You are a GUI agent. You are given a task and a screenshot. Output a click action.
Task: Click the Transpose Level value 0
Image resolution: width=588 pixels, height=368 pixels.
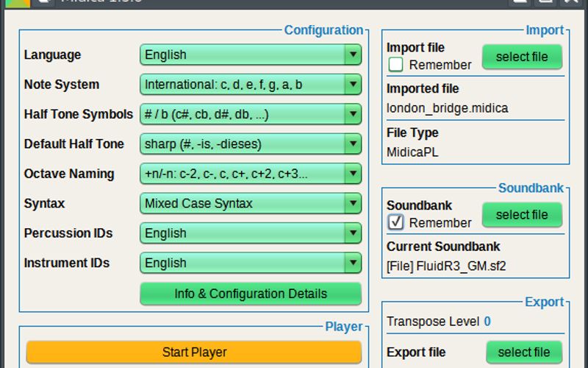click(x=487, y=322)
